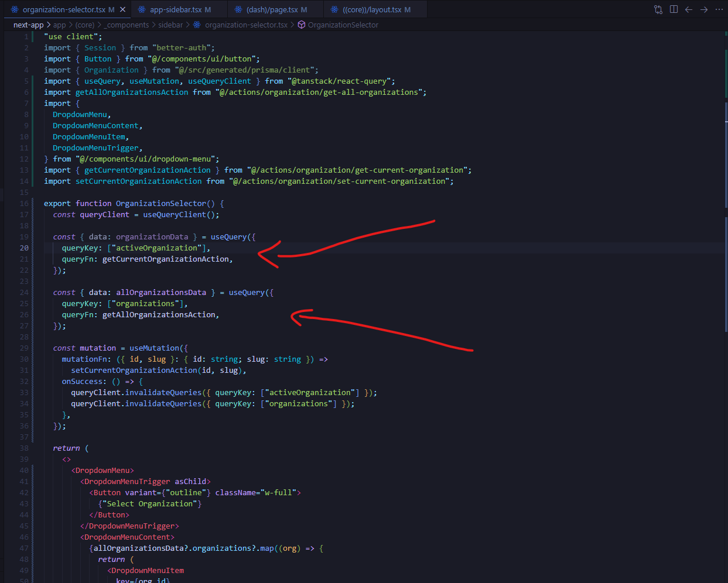Expand the _components breadcrumb segment

(127, 25)
